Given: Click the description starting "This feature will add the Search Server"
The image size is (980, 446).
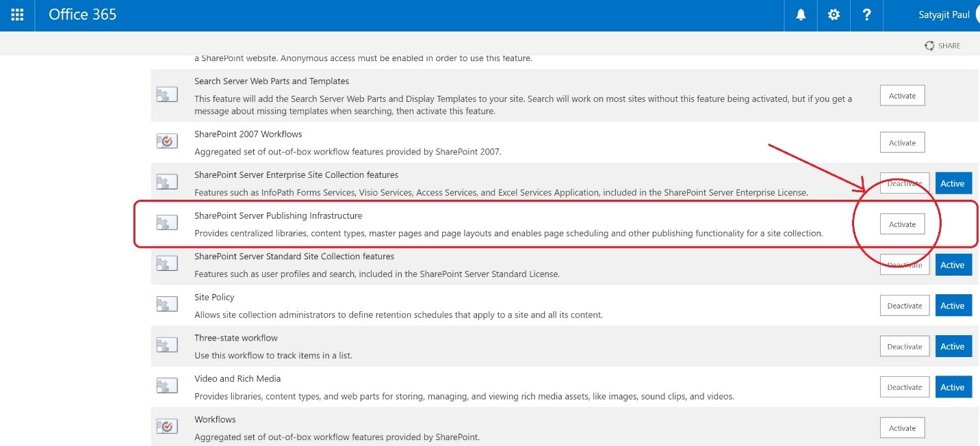Looking at the screenshot, I should pyautogui.click(x=524, y=105).
